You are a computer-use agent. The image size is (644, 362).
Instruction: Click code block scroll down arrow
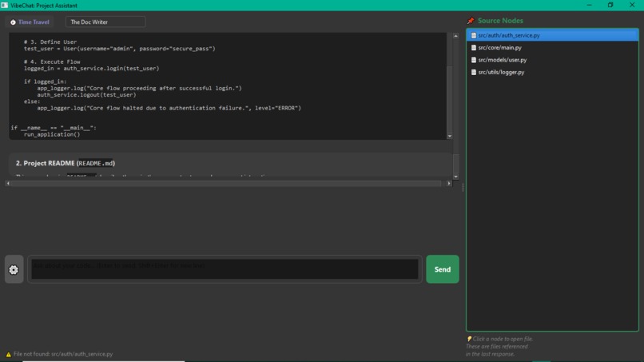(x=449, y=136)
